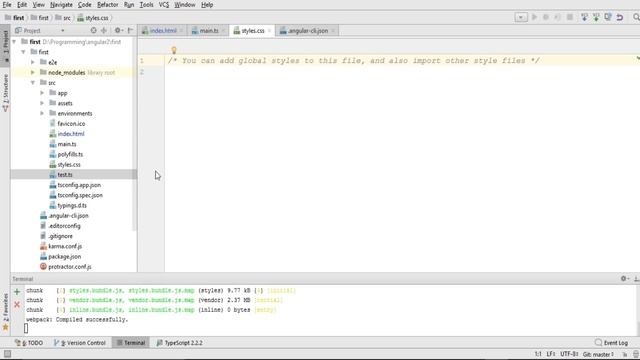The height and width of the screenshot is (360, 640).
Task: Expand the node_modules folder
Action: 33,72
